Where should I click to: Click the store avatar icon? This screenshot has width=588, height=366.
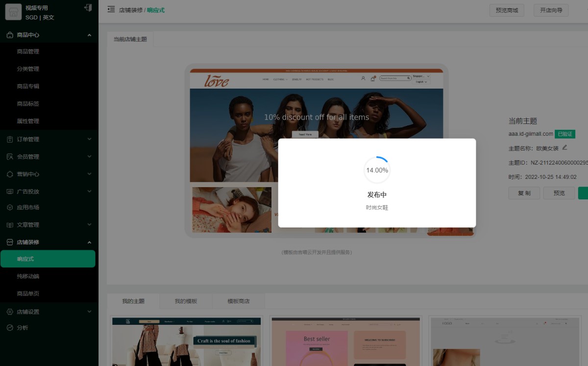[13, 12]
